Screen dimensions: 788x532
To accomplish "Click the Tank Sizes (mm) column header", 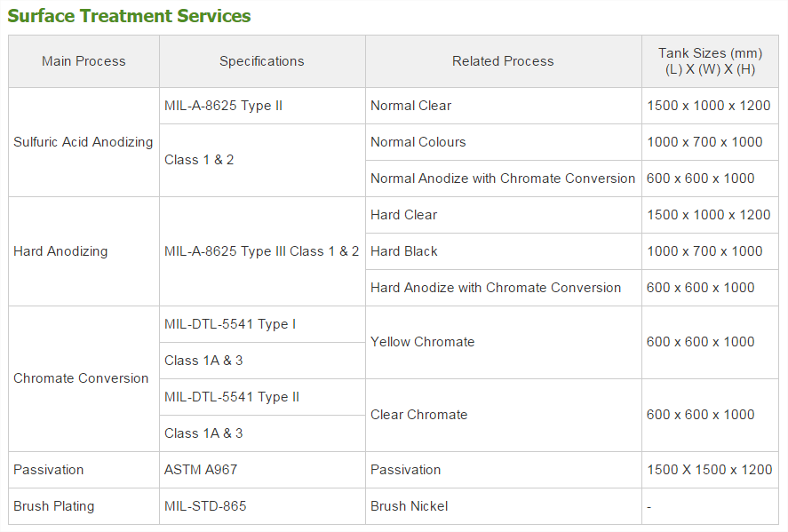I will point(710,61).
